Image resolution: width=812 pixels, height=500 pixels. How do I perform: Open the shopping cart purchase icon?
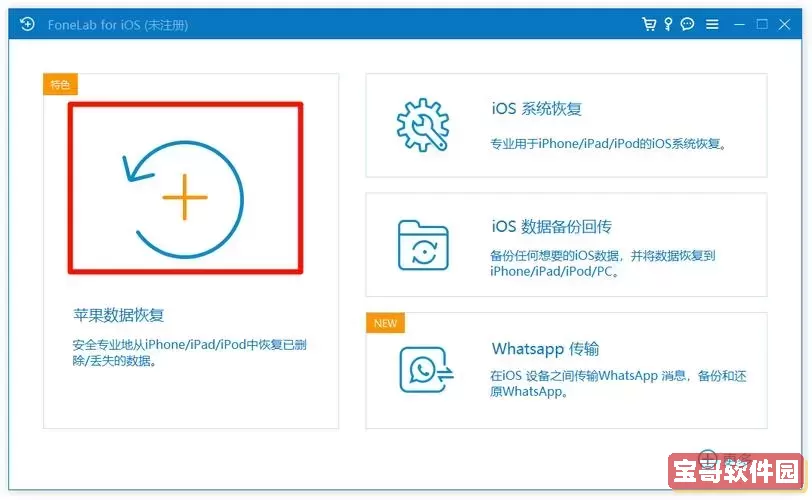[x=649, y=24]
